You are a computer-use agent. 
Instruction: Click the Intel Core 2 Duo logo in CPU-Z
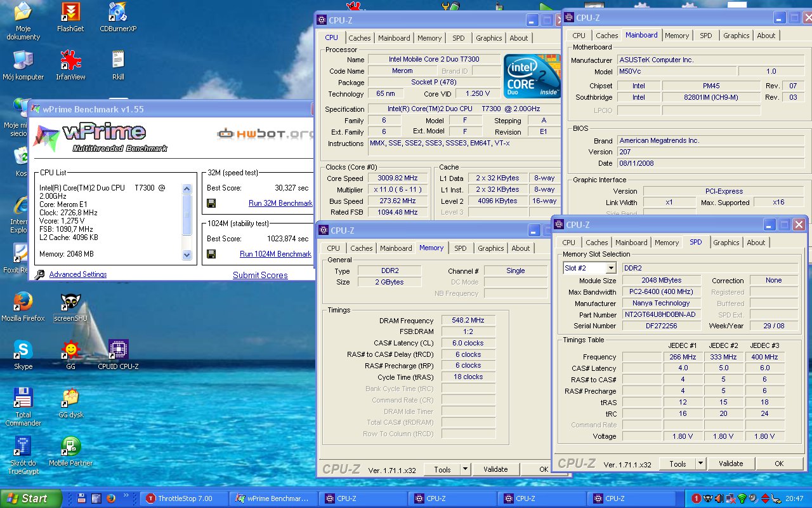[x=532, y=76]
